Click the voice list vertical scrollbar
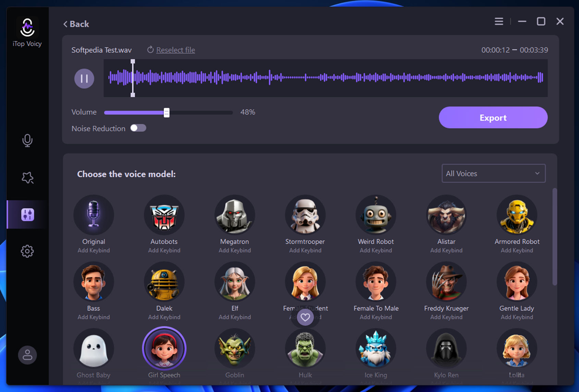The width and height of the screenshot is (579, 392). pos(555,236)
